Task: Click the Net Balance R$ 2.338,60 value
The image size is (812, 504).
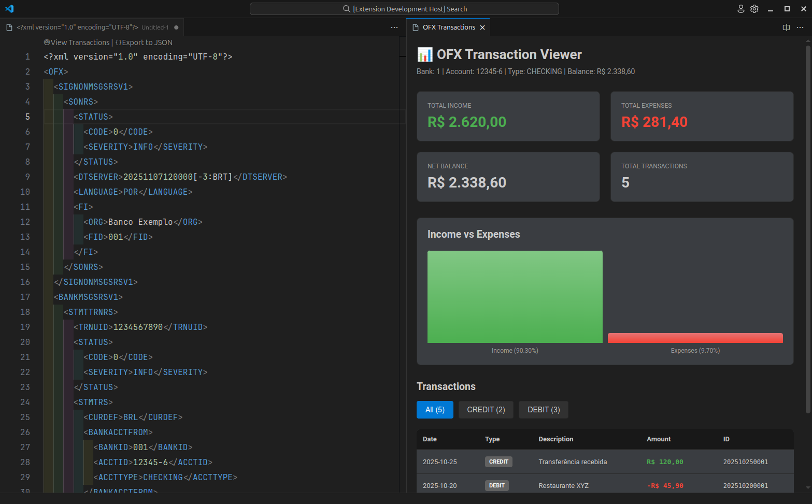Action: 467,182
